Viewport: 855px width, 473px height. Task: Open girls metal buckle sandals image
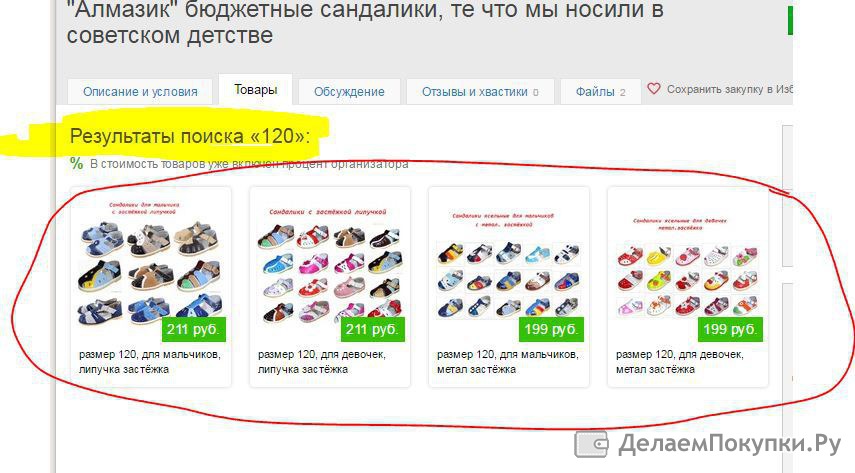[687, 265]
